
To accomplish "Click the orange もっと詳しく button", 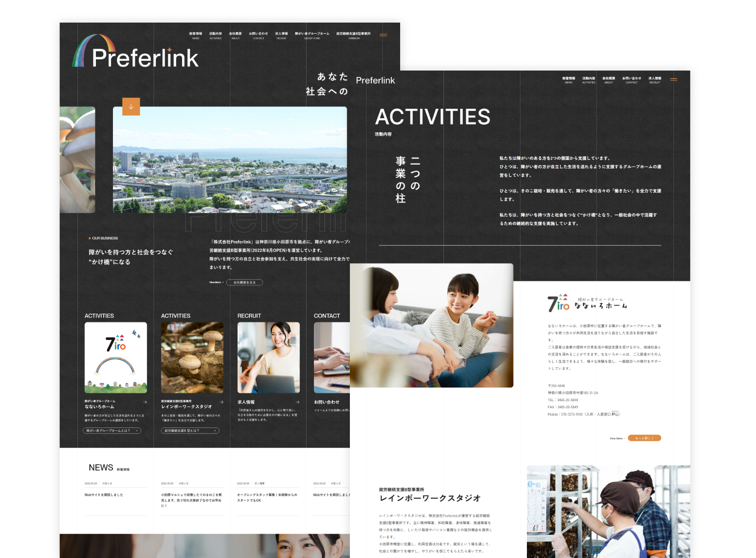I will (x=644, y=438).
